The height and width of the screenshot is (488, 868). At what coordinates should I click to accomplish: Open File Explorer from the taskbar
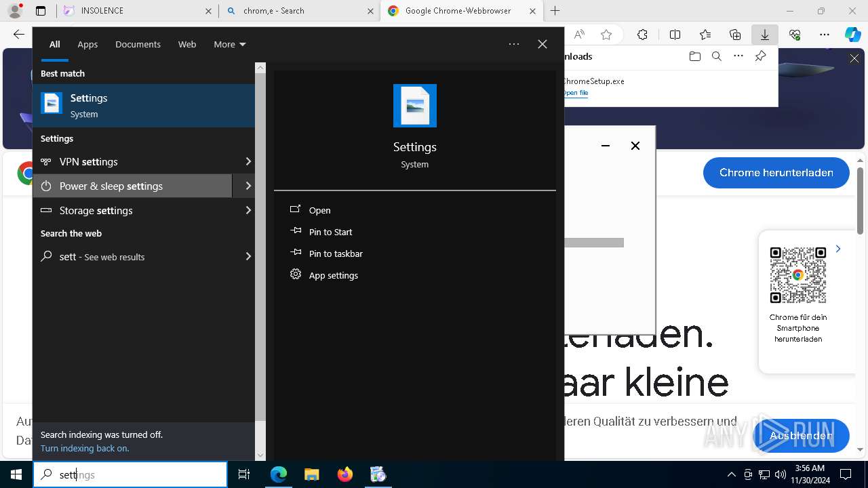pyautogui.click(x=311, y=474)
